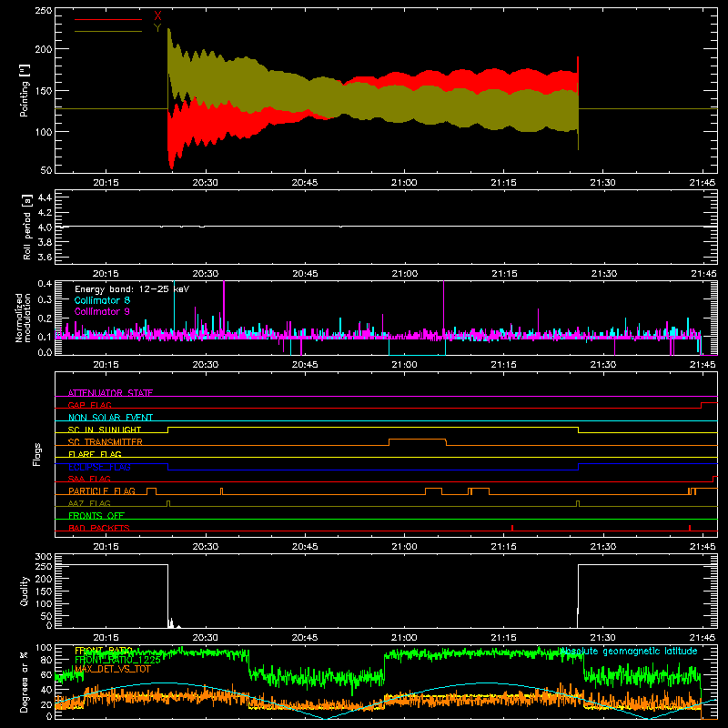The width and height of the screenshot is (728, 728).
Task: Click the 21:15 tick under the Roll period plot
Action: click(504, 274)
